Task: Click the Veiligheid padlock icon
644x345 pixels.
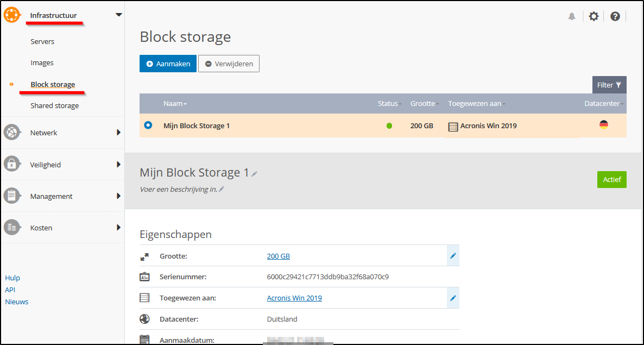Action: (12, 164)
